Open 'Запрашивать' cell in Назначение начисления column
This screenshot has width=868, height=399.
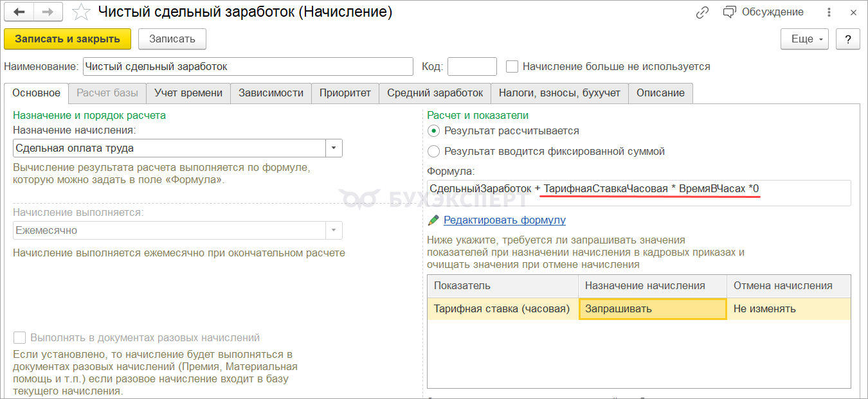coord(653,309)
